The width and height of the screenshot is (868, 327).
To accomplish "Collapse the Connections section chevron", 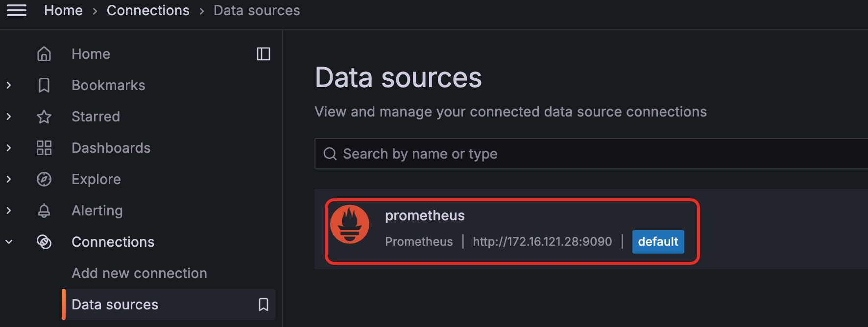I will (x=9, y=242).
